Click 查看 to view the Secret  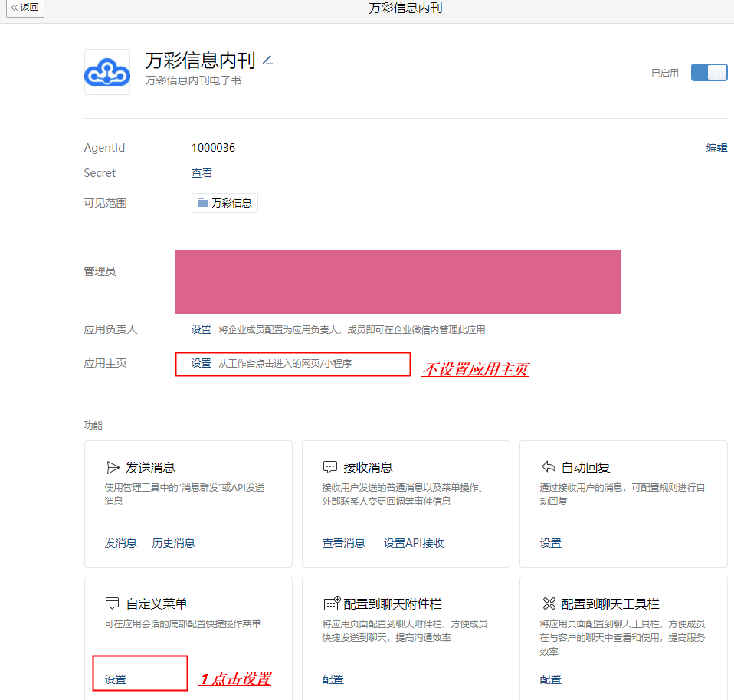202,173
